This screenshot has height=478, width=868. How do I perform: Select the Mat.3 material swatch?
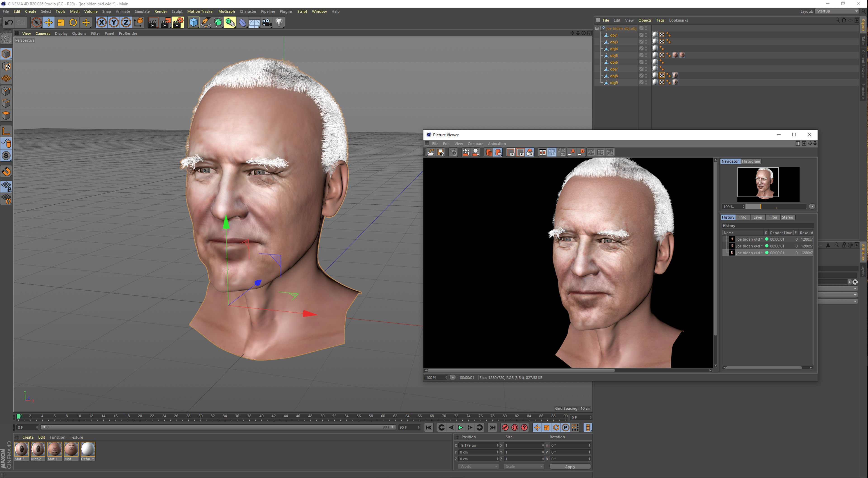click(21, 451)
